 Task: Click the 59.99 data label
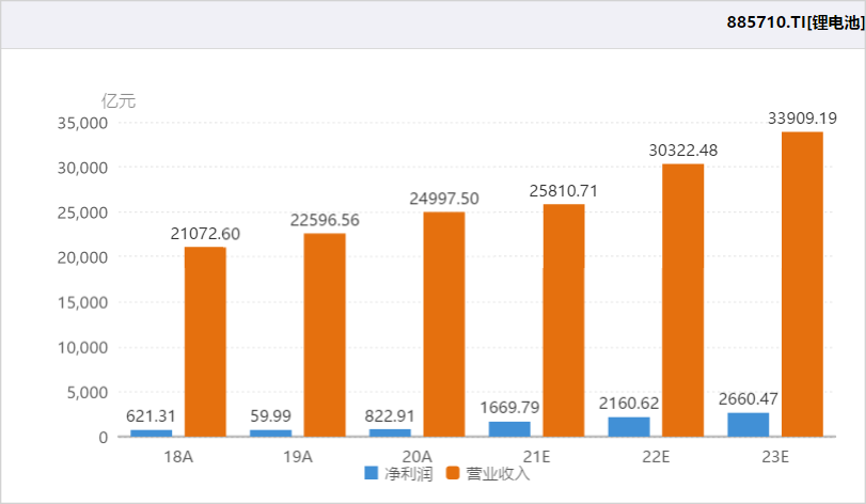click(x=270, y=416)
